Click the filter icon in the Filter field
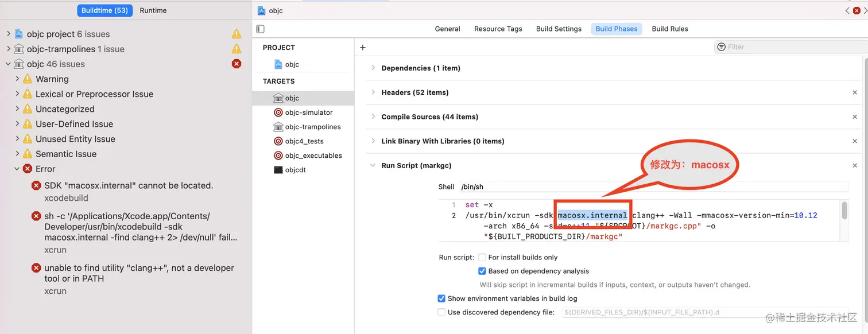 722,47
